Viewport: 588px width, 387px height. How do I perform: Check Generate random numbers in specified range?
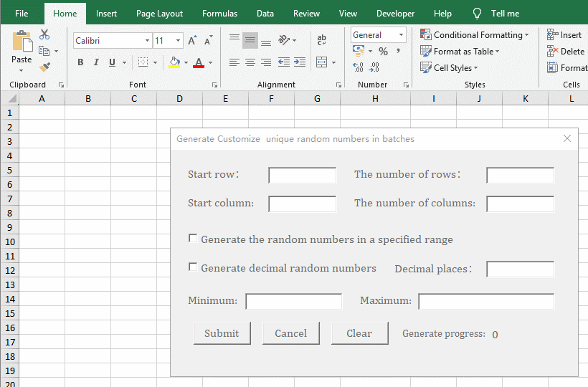[193, 238]
